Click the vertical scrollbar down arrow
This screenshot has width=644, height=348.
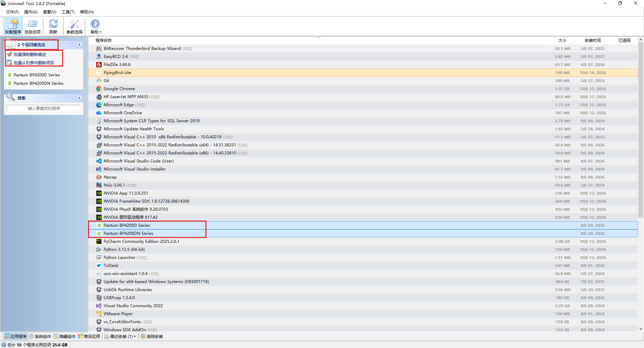point(641,329)
